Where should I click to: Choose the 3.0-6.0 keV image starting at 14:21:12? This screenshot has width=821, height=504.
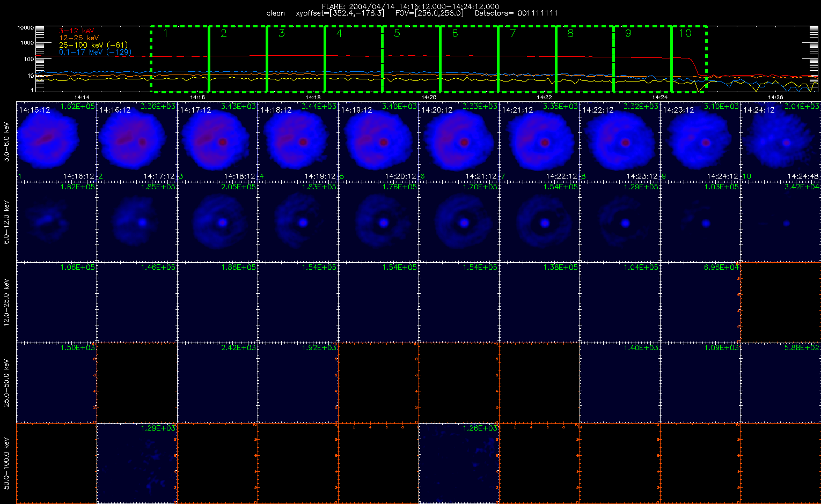(x=539, y=141)
